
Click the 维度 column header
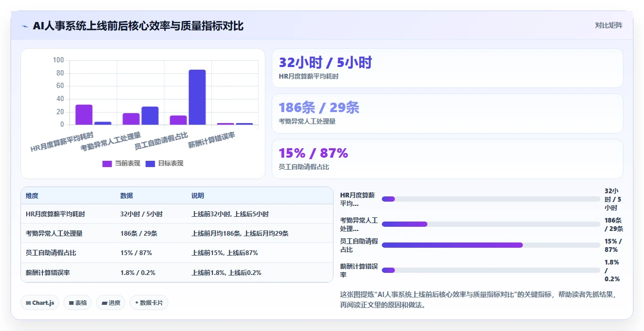(32, 196)
